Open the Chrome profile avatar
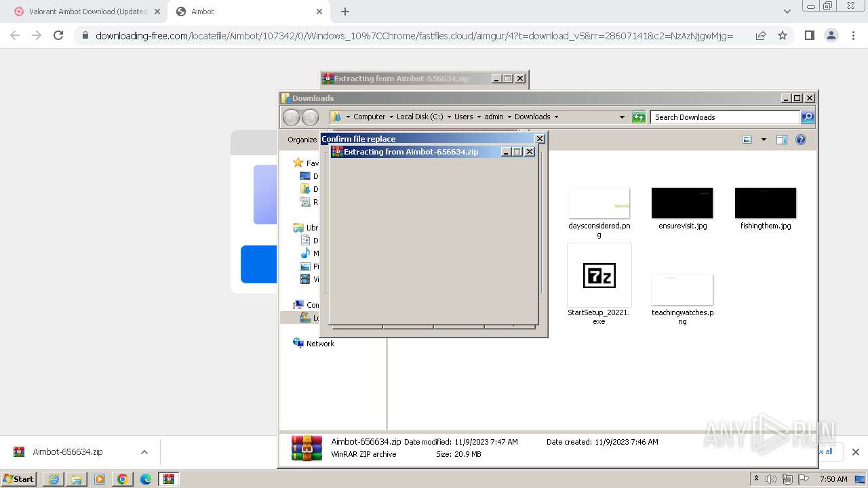 831,35
